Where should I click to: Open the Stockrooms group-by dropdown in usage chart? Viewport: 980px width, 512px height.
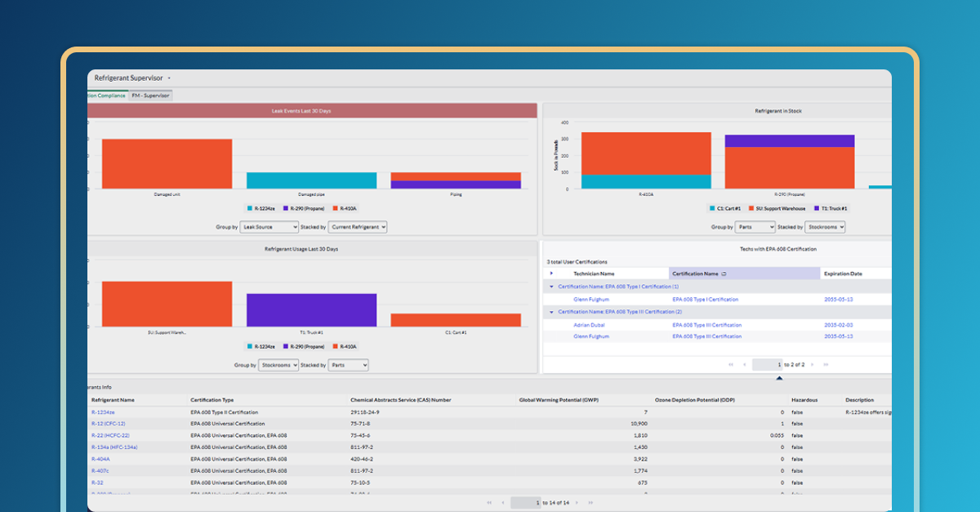[x=278, y=365]
